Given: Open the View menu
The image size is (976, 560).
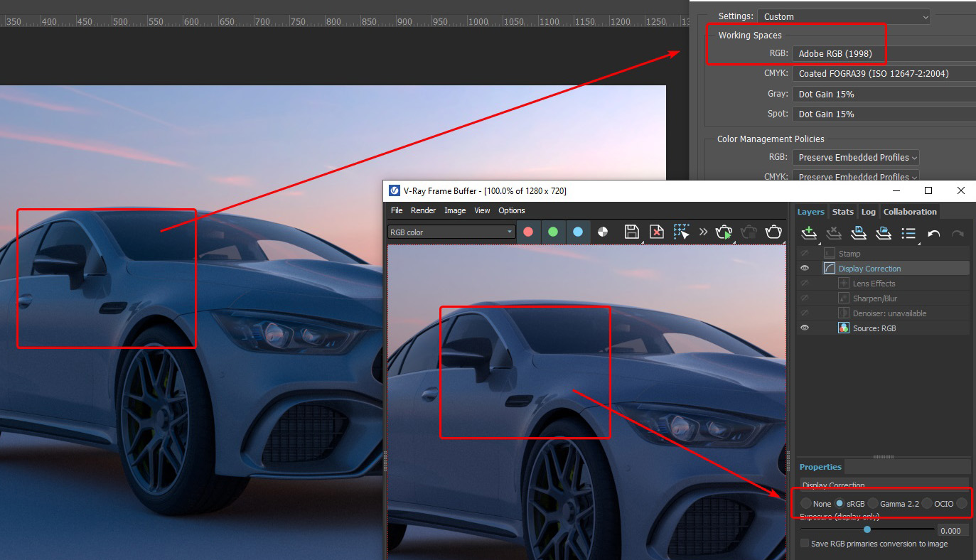Looking at the screenshot, I should (482, 210).
